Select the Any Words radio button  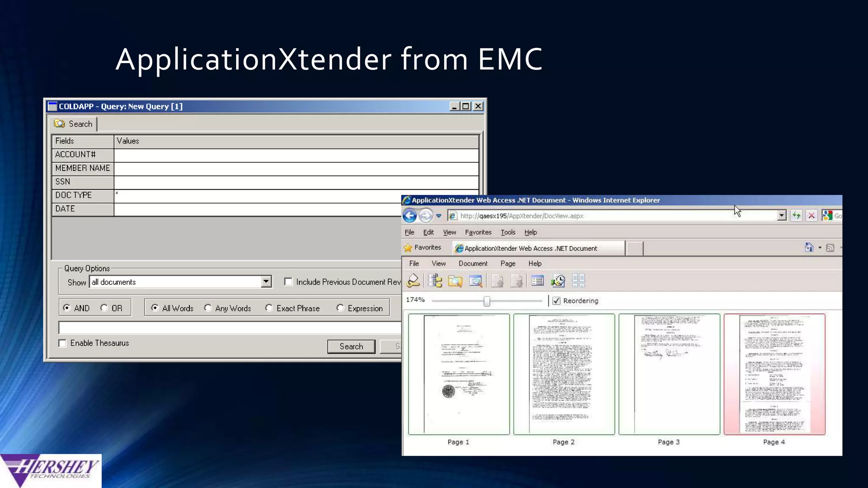(208, 308)
